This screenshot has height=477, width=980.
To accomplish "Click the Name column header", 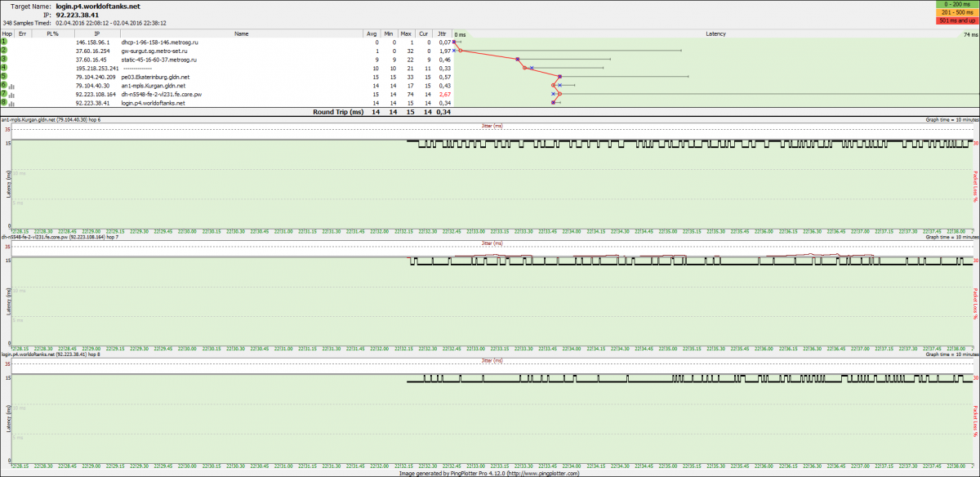I will [242, 33].
